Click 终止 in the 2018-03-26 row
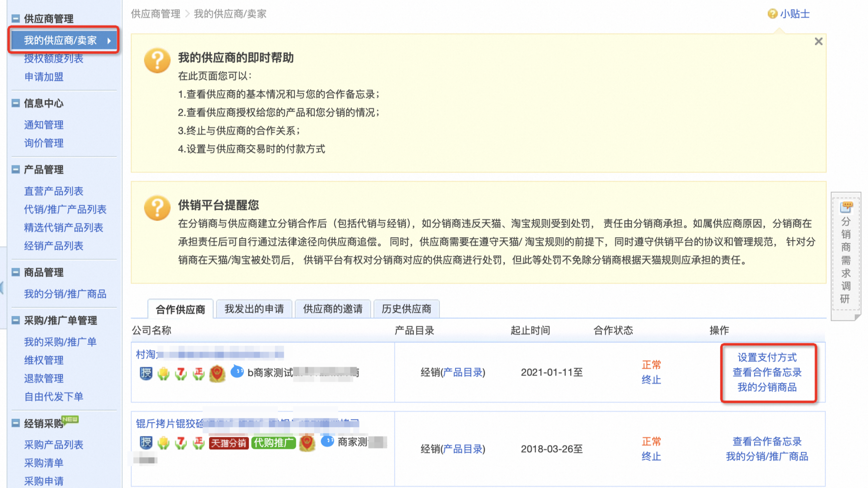This screenshot has height=488, width=868. pyautogui.click(x=652, y=456)
